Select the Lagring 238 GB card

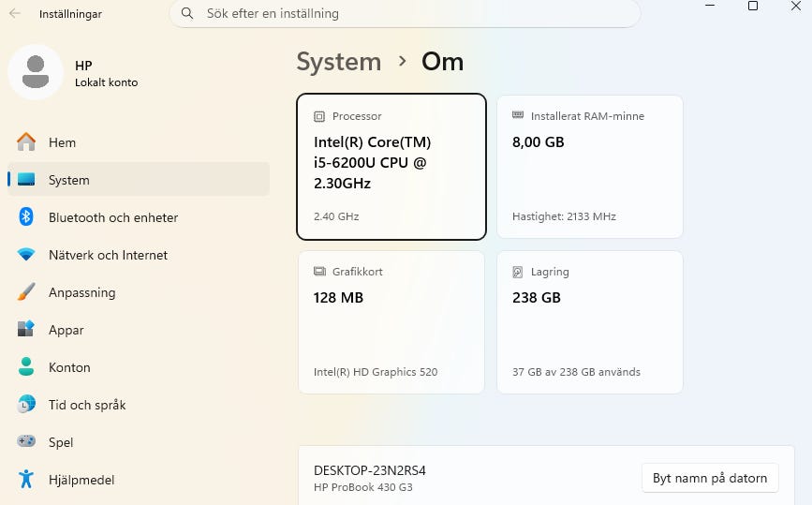tap(590, 322)
